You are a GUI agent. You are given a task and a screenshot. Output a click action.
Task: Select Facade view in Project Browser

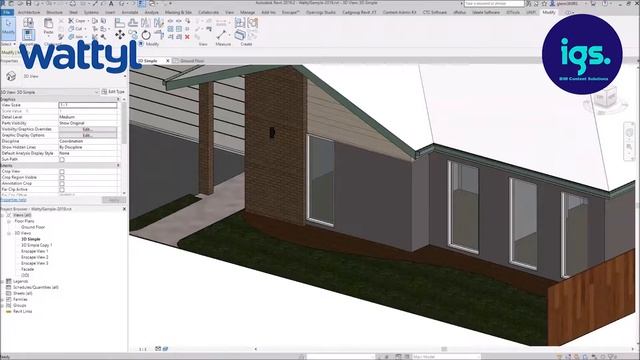tap(28, 269)
